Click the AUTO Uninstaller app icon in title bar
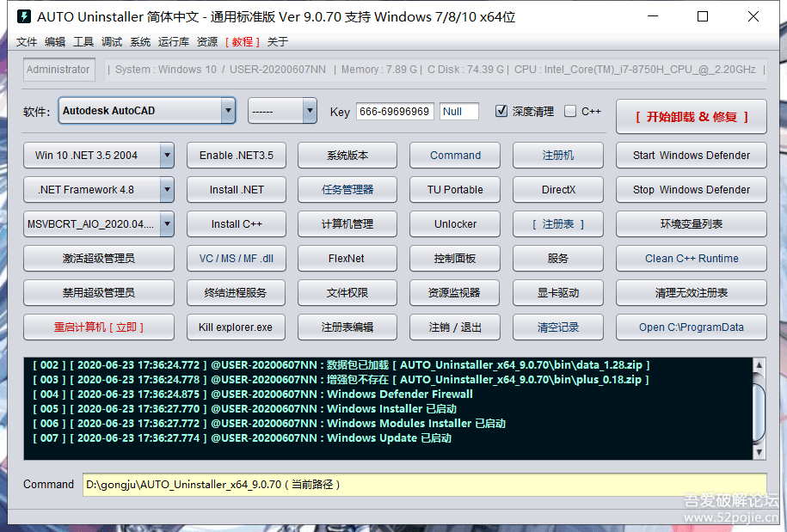Screen dimensions: 787x532 tap(23, 16)
